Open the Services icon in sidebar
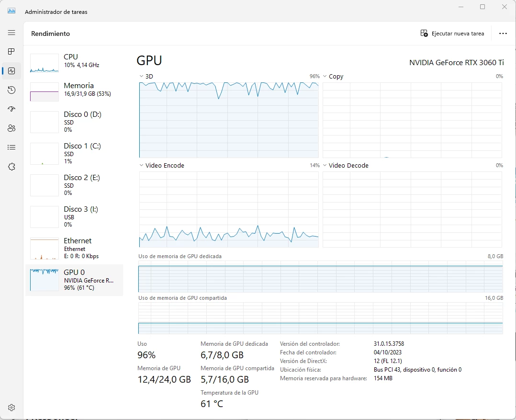The height and width of the screenshot is (420, 516). [x=11, y=167]
